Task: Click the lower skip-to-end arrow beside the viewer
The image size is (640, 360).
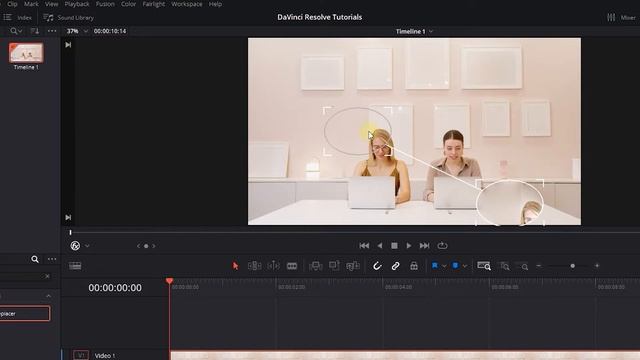Action: click(x=68, y=218)
